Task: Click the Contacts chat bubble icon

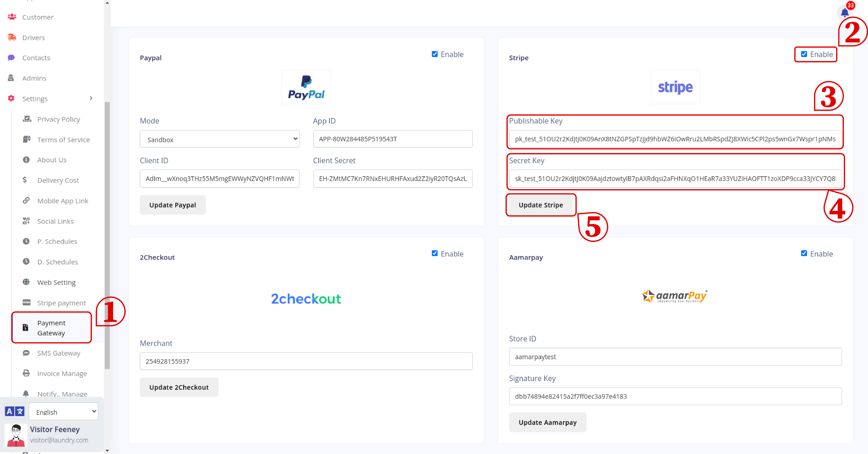Action: click(x=11, y=57)
